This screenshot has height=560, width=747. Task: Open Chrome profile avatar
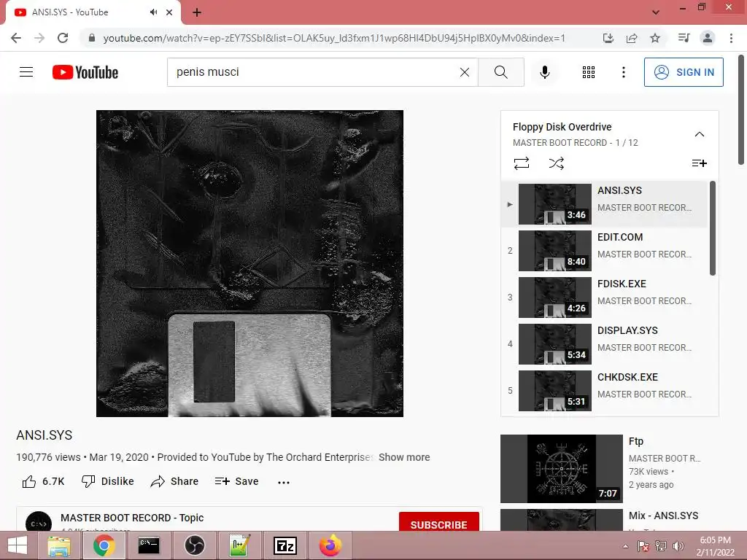pos(708,38)
